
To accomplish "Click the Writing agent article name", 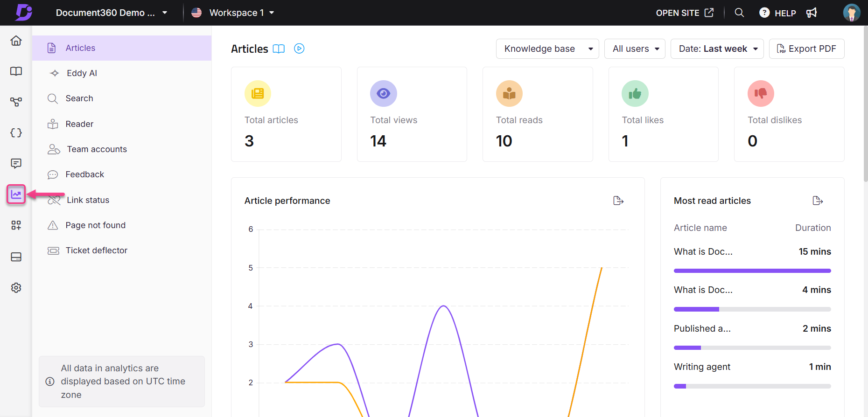I will coord(702,367).
